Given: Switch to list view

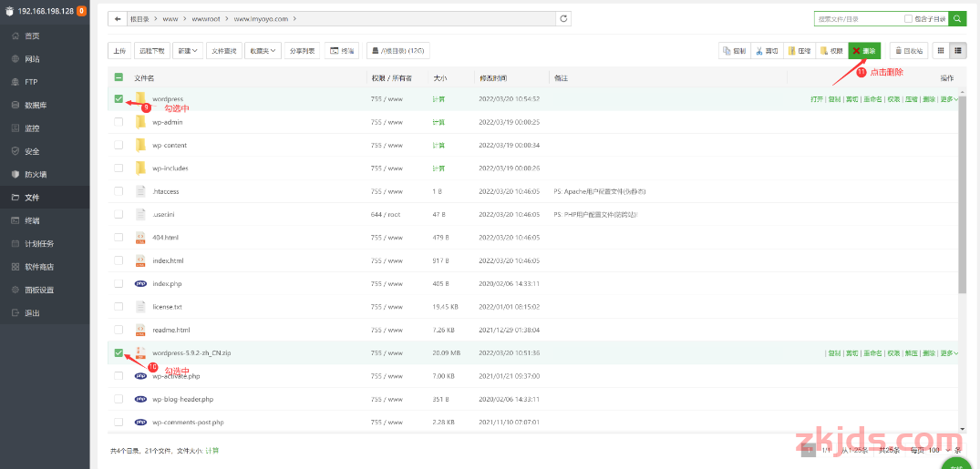Looking at the screenshot, I should [x=957, y=51].
